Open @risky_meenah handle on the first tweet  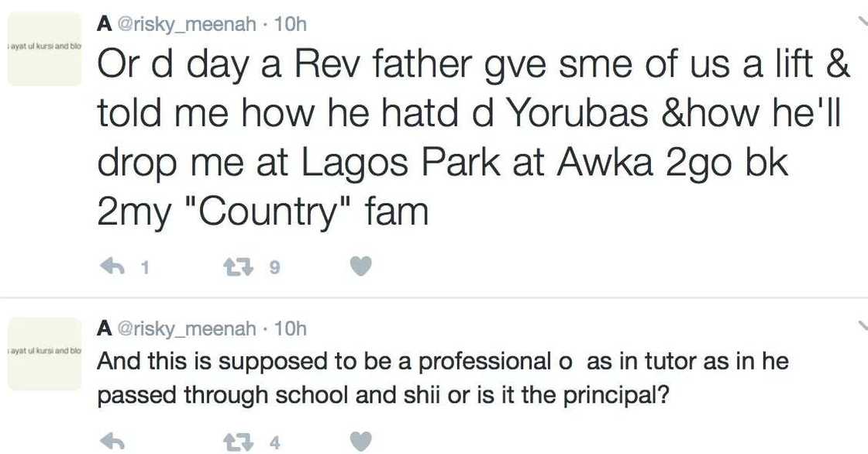click(x=186, y=24)
